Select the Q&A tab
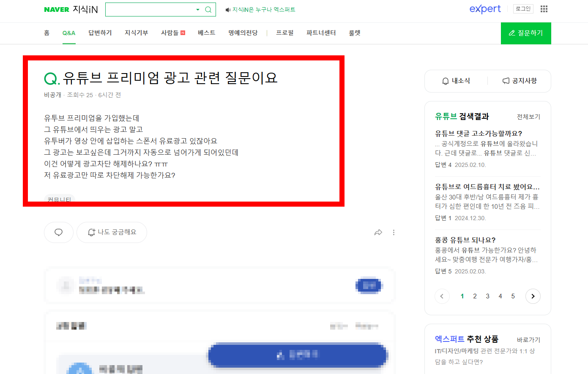The width and height of the screenshot is (588, 374). (68, 33)
